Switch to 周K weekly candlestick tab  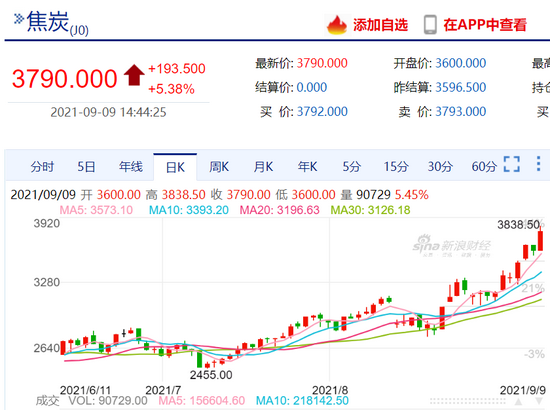[219, 167]
